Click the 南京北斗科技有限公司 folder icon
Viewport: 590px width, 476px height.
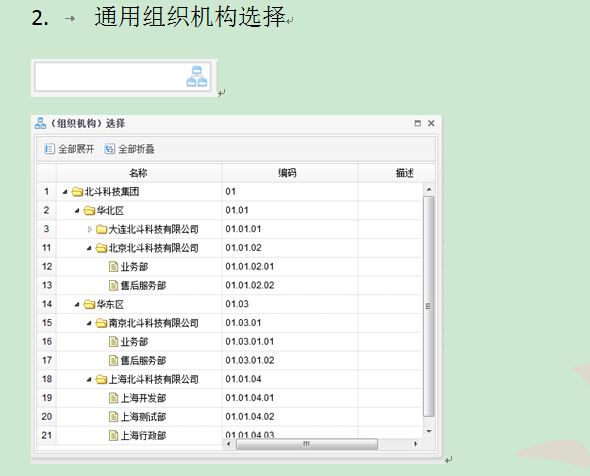tap(101, 323)
